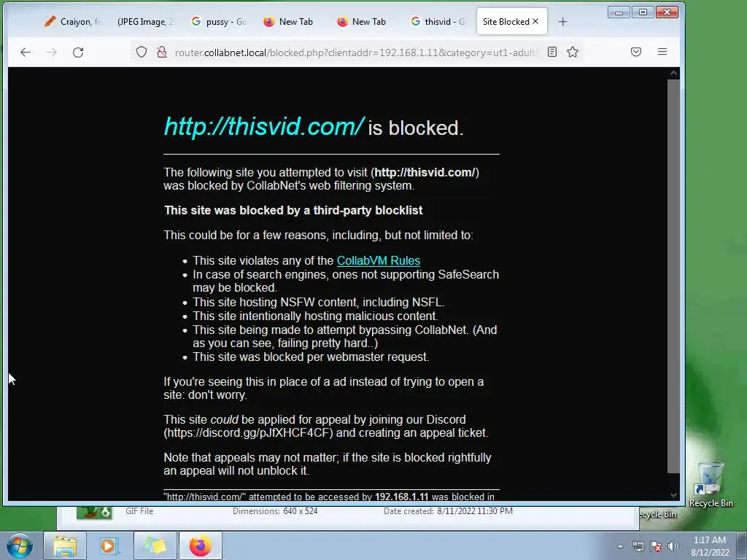Select the Recycle Bin desktop icon
Screen dimensions: 747x560
(711, 485)
